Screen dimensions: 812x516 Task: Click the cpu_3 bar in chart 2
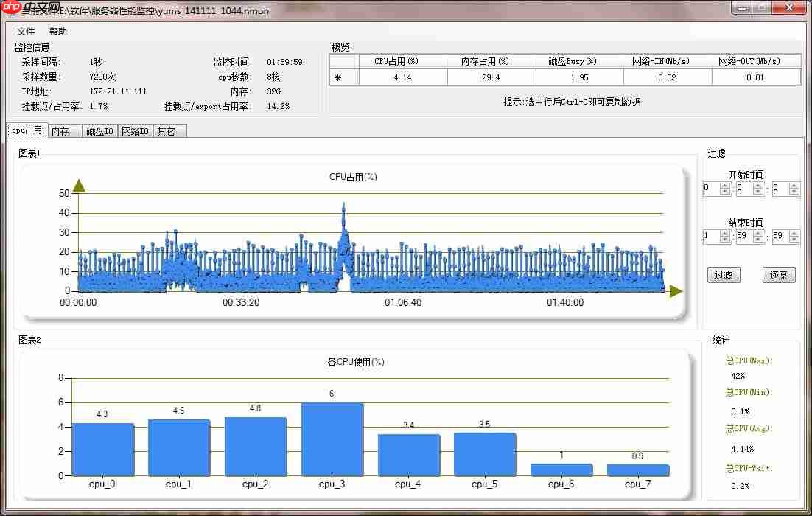(332, 439)
